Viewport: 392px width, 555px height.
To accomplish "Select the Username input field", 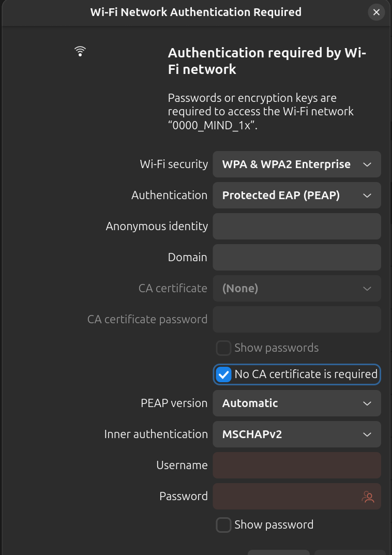I will point(297,466).
